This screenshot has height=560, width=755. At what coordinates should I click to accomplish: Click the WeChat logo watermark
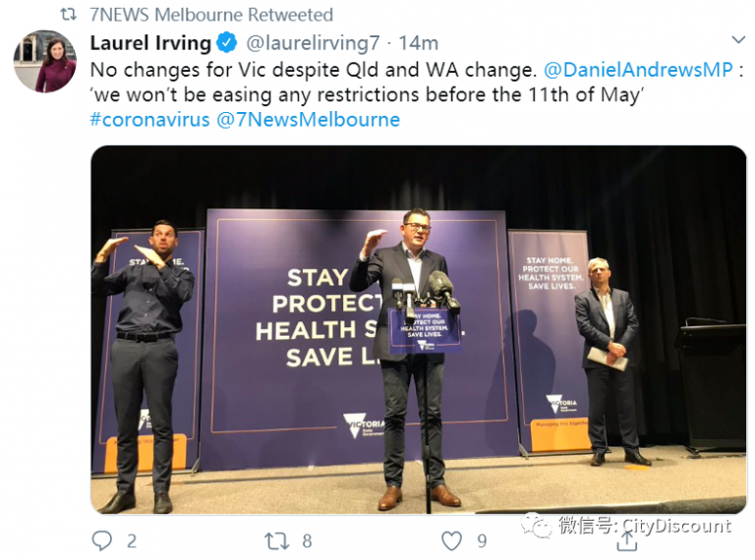point(535,525)
